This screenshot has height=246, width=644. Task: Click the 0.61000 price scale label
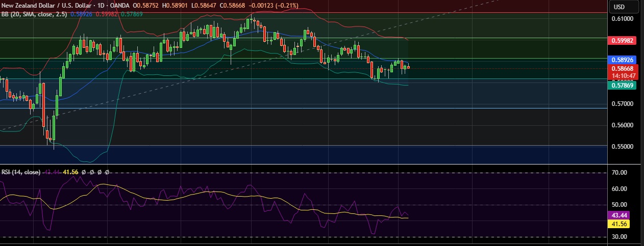[622, 19]
